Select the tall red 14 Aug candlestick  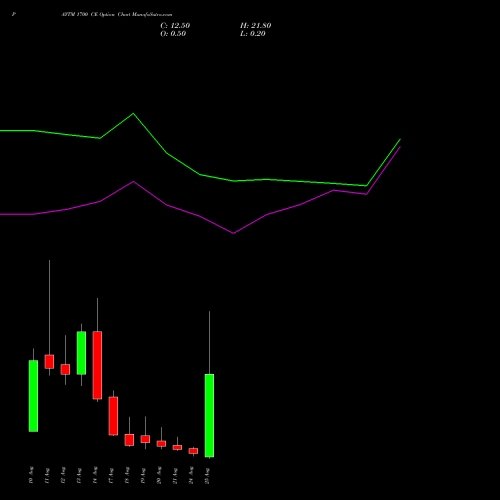coord(97,365)
